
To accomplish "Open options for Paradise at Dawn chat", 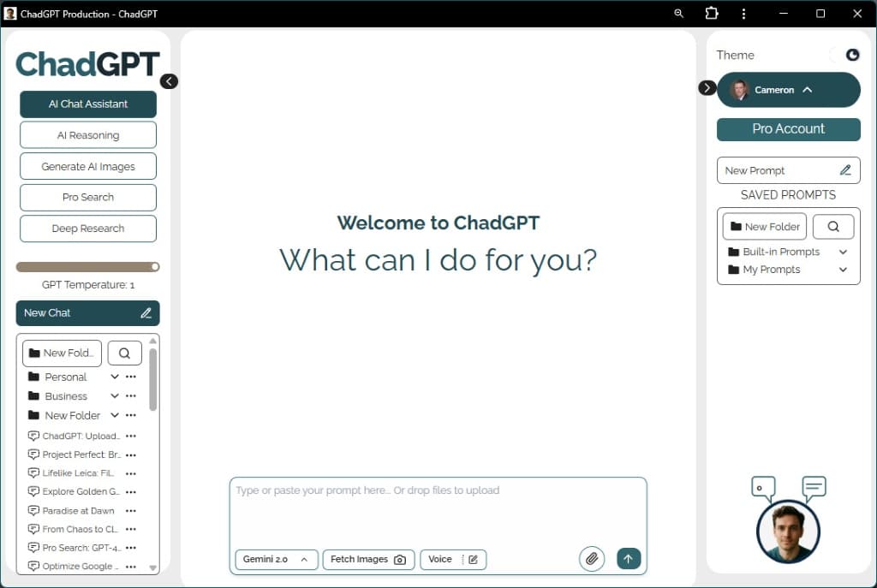I will point(131,511).
